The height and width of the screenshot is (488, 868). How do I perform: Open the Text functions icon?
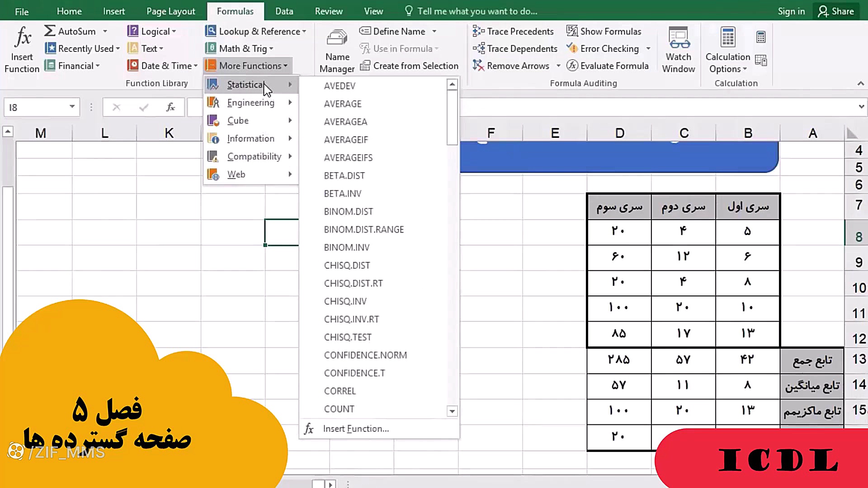click(132, 48)
